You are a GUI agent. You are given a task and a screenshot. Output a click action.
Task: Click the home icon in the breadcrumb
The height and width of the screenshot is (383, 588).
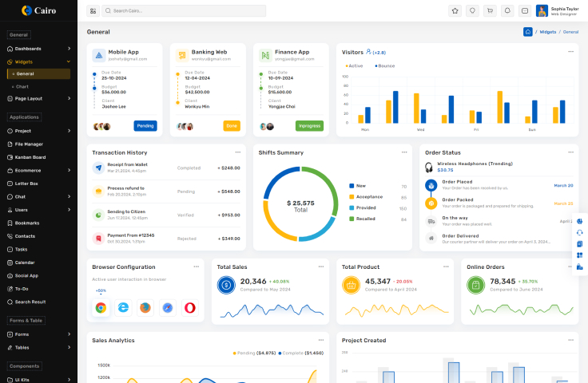pos(527,32)
